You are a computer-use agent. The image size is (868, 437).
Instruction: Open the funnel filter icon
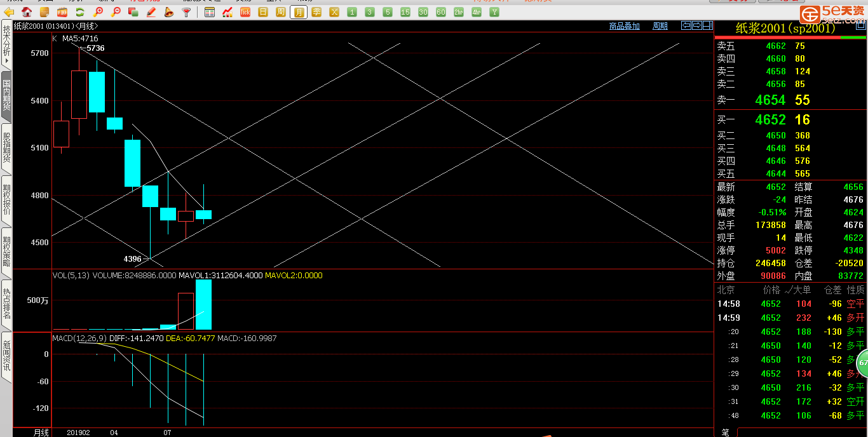click(186, 12)
